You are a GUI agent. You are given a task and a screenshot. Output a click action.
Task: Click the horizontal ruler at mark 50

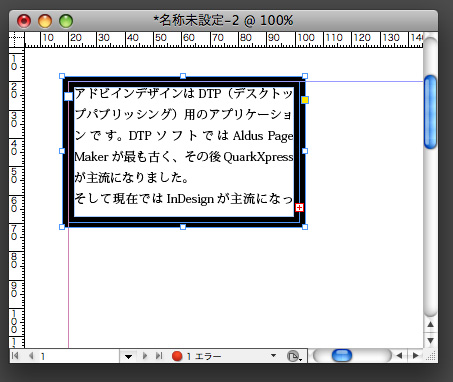pos(160,38)
